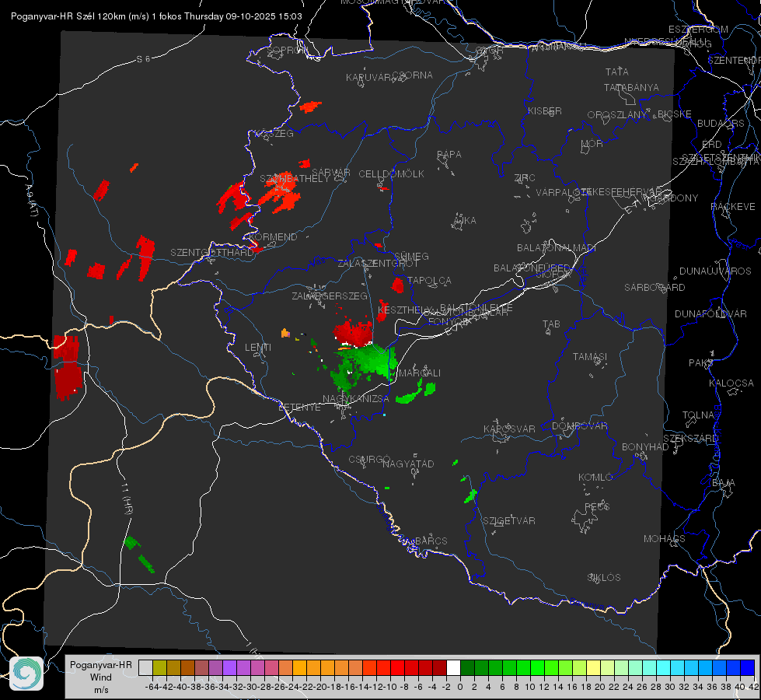761x700 pixels.
Task: Click the KAPOSVAR city label
Action: pos(509,429)
